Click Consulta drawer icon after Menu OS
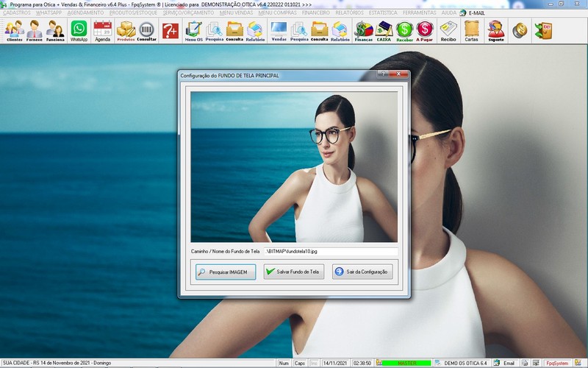 [x=234, y=31]
